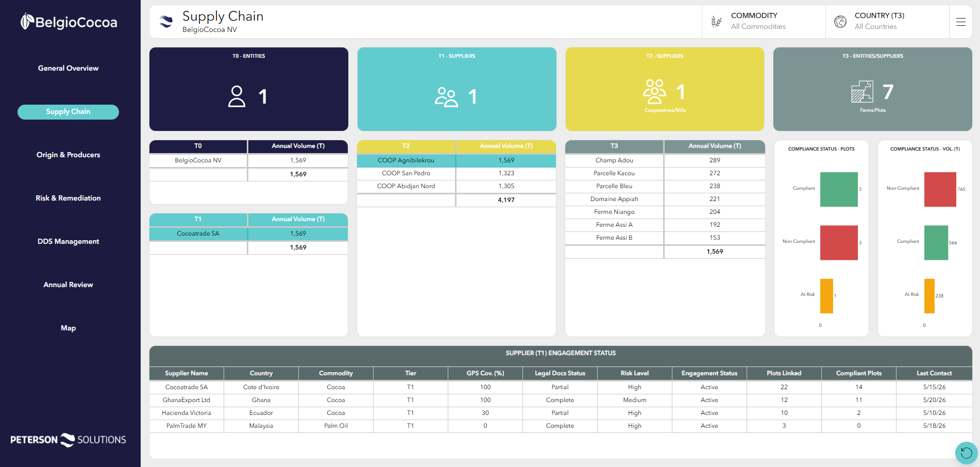Viewport: 980px width, 467px height.
Task: Select Champ Adou in T3 table
Action: click(665, 160)
